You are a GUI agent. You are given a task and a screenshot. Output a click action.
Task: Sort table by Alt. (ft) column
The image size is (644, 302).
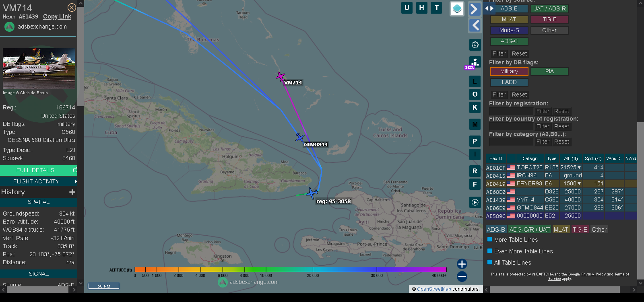click(x=571, y=158)
